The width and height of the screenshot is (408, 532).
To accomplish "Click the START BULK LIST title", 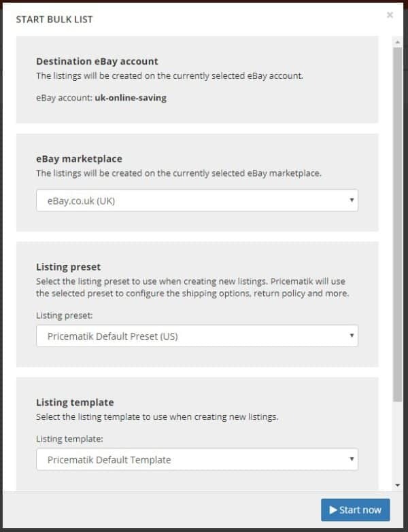I will 54,19.
